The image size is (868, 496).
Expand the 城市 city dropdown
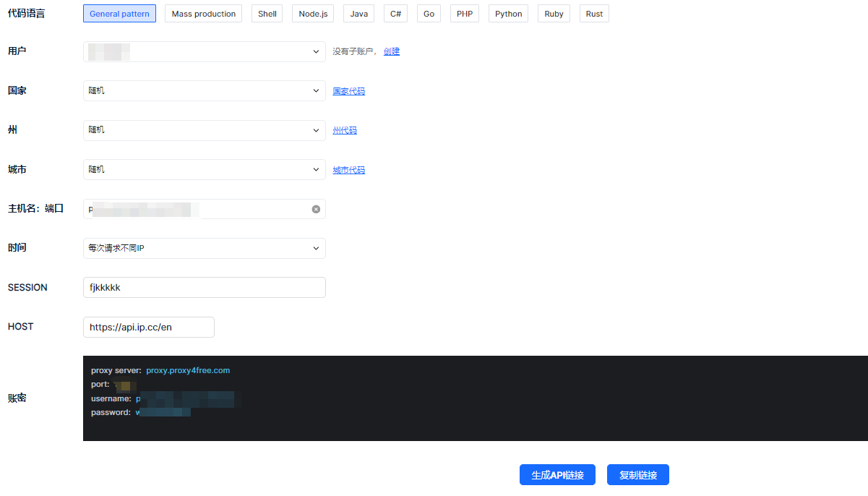(x=205, y=170)
